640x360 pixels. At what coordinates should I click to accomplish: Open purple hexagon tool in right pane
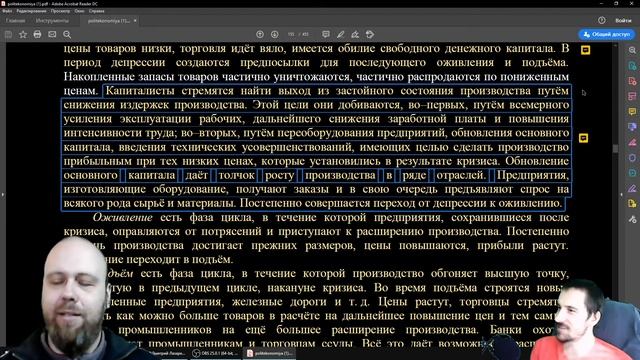click(x=632, y=158)
